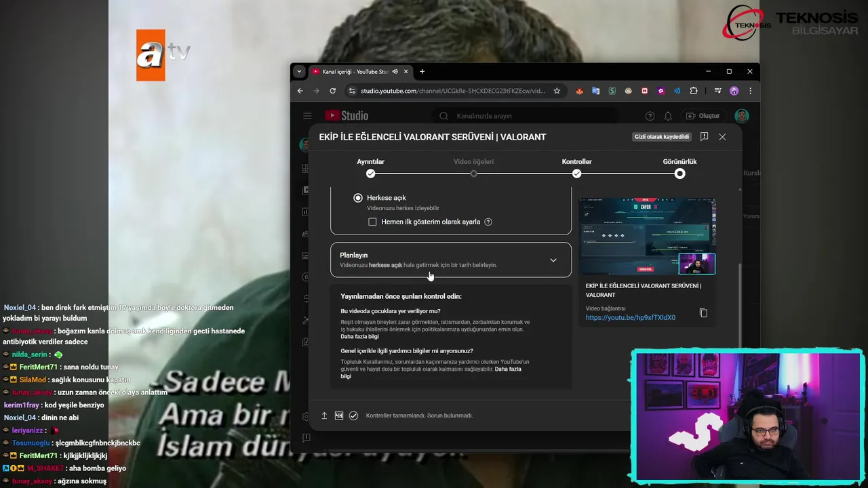Open the Chrome profile avatar

click(x=734, y=91)
